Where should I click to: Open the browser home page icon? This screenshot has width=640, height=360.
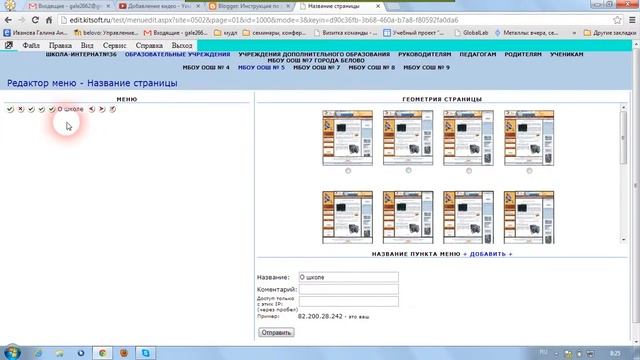click(x=49, y=20)
